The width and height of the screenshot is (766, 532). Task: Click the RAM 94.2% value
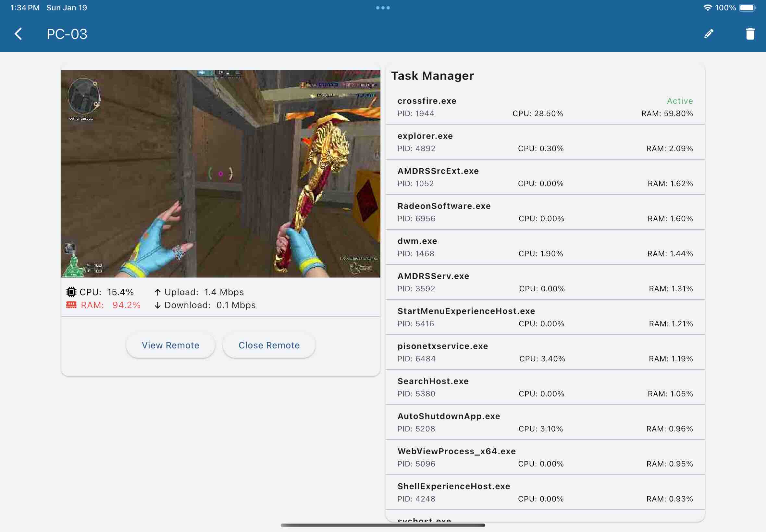[126, 305]
